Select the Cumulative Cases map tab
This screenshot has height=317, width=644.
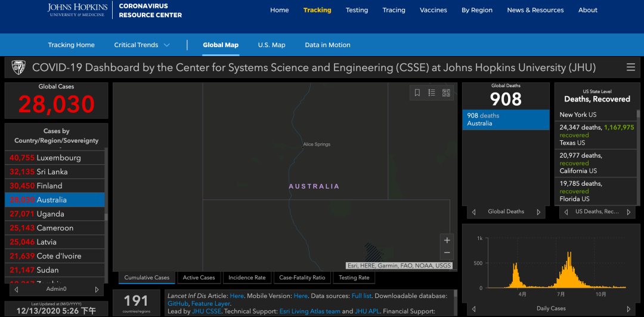pos(147,278)
